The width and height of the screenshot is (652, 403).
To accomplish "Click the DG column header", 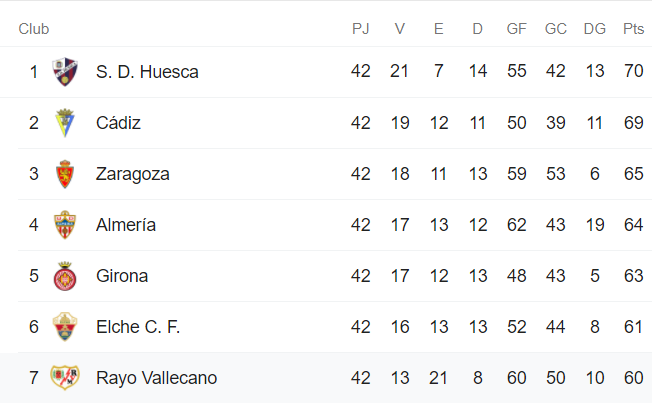I will 594,29.
